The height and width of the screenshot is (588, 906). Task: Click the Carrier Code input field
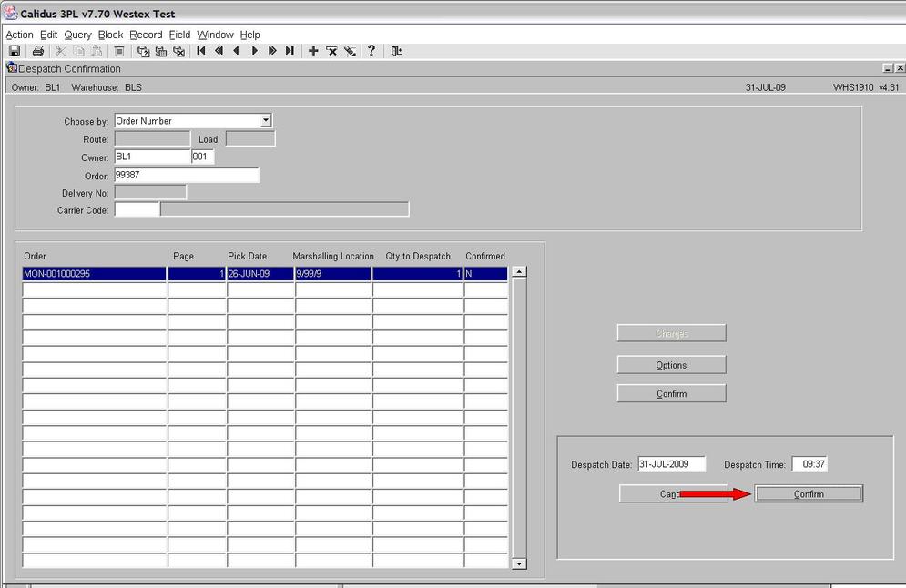pyautogui.click(x=137, y=209)
